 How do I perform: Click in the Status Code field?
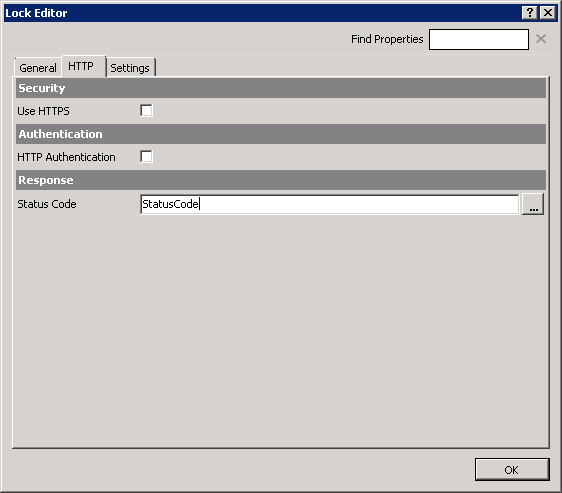(x=329, y=204)
